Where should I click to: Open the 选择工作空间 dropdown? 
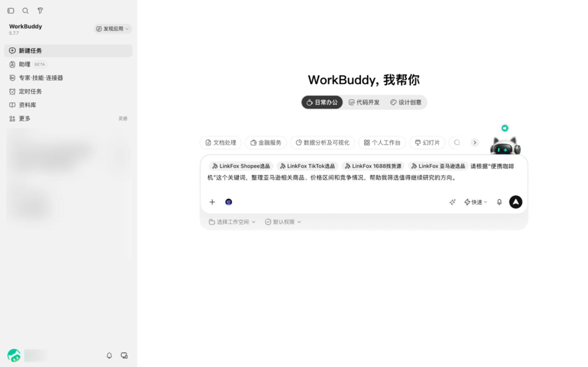coord(232,222)
